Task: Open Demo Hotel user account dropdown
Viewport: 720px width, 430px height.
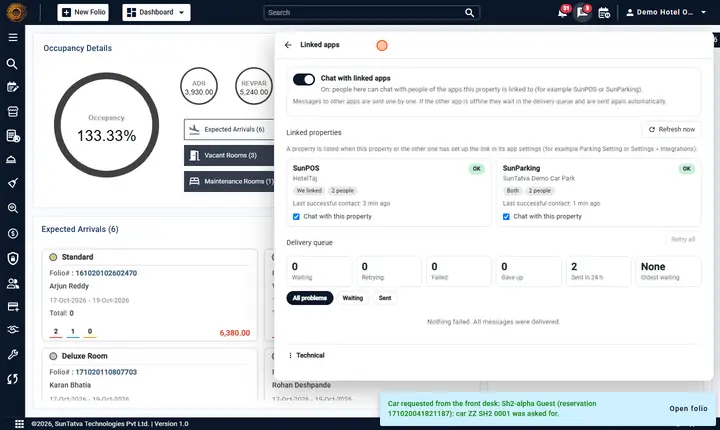Action: tap(666, 12)
